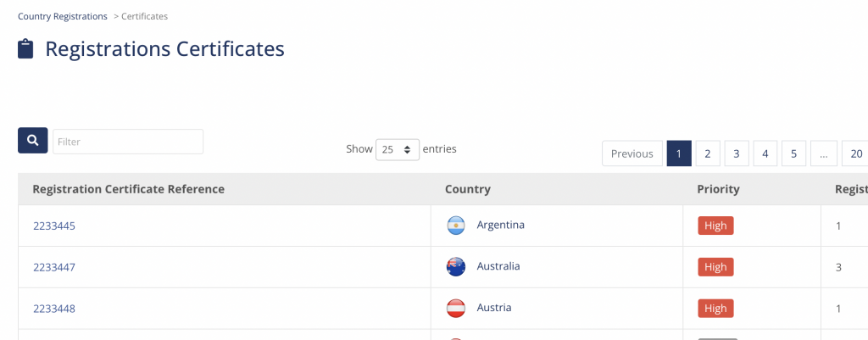Sort by Registration Certificate Reference column
This screenshot has width=868, height=340.
(x=129, y=189)
